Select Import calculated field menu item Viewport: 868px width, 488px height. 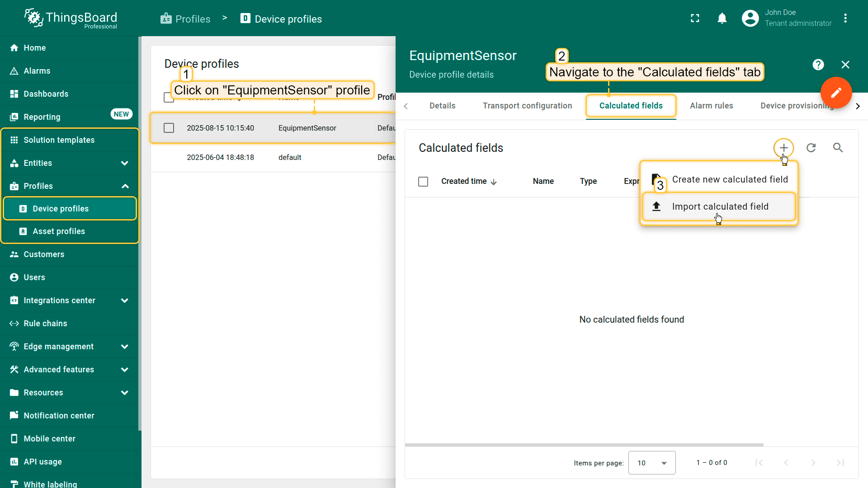720,206
